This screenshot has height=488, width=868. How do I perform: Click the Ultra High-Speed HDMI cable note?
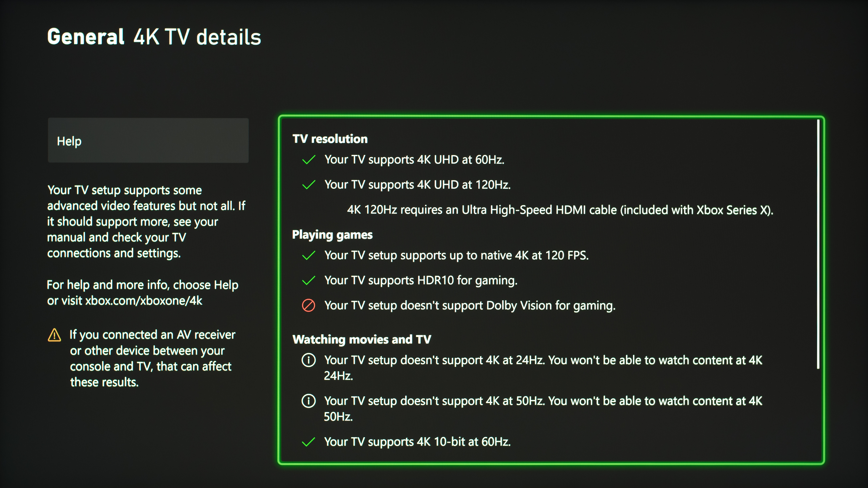coord(560,210)
